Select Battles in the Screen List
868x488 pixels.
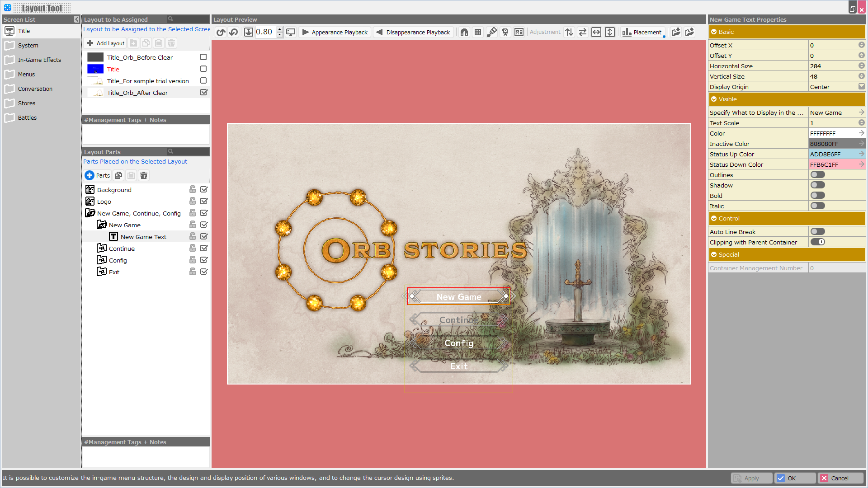pyautogui.click(x=27, y=118)
